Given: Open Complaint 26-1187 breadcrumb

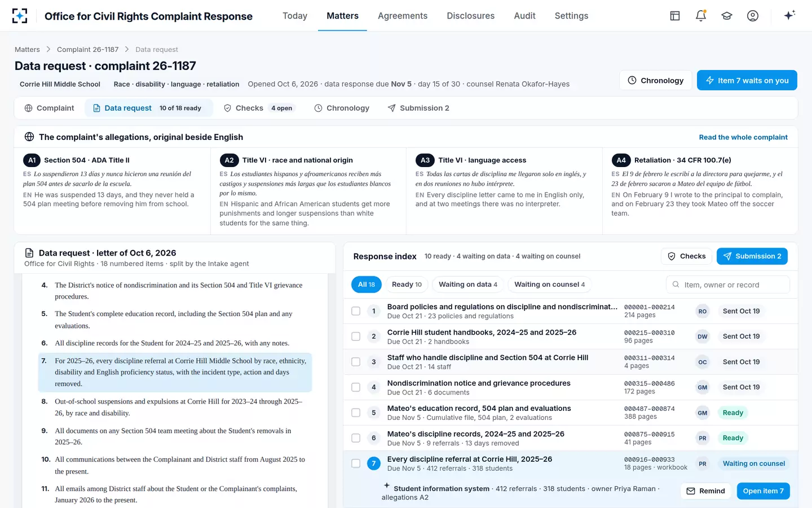Looking at the screenshot, I should point(87,50).
